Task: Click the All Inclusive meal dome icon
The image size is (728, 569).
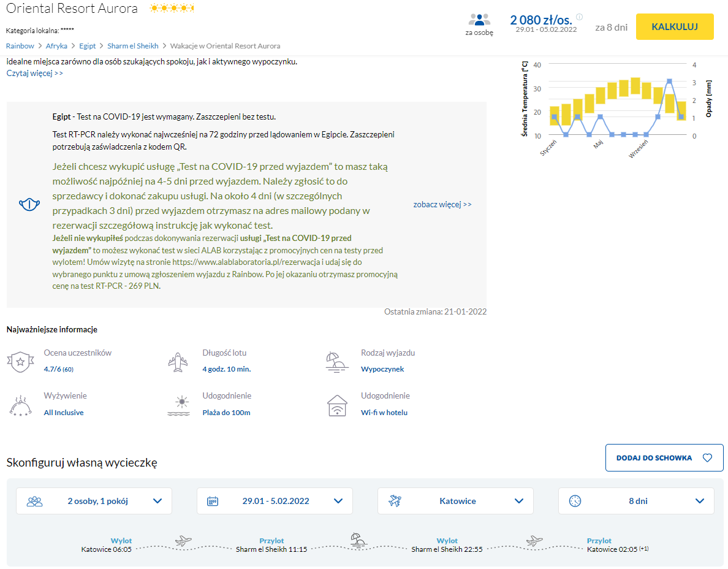Action: pyautogui.click(x=20, y=405)
